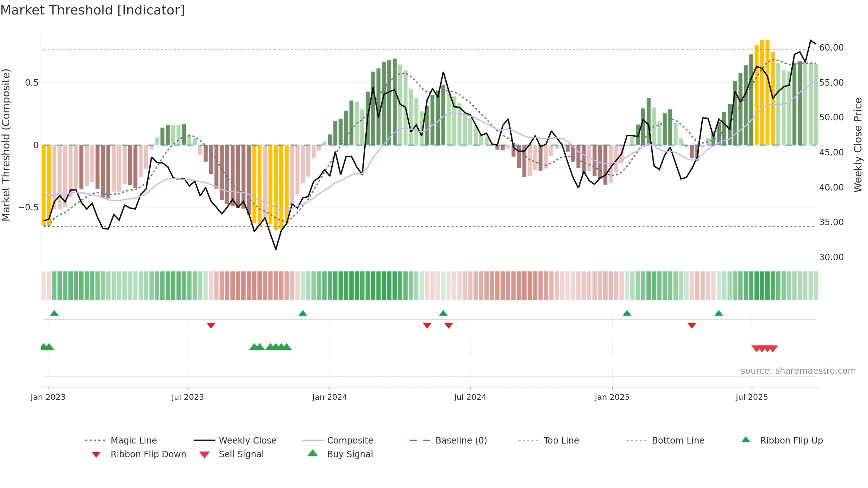Toggle the Ribbon Flip Up legend entry

[x=782, y=440]
